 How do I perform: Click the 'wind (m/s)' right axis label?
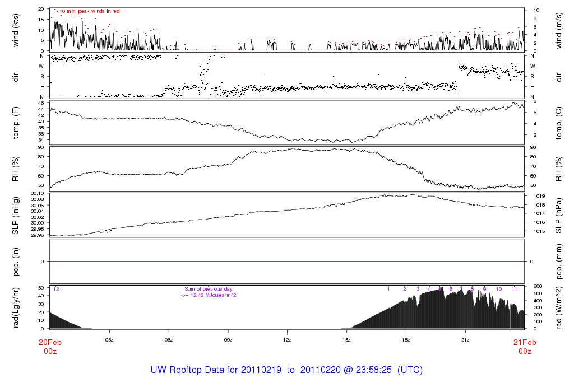tap(558, 30)
